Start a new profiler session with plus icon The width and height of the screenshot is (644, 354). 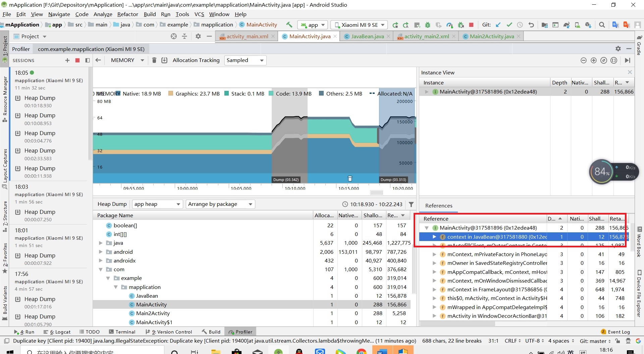point(67,61)
